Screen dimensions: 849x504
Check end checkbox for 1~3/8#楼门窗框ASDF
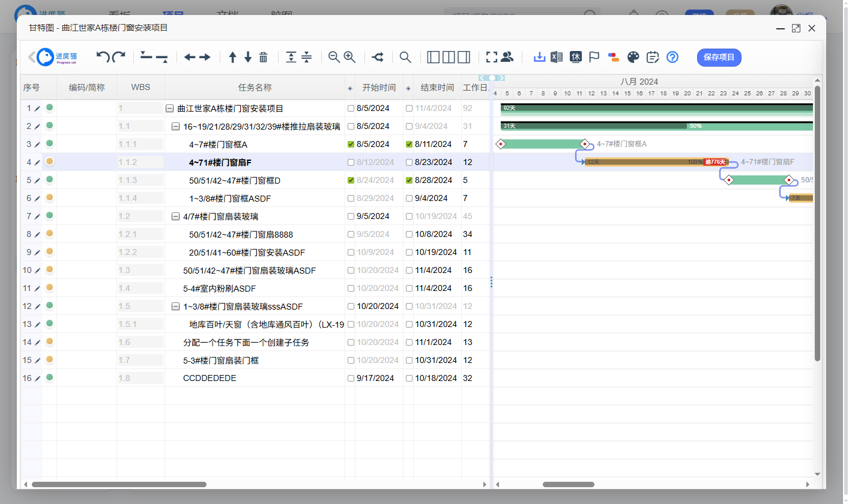[409, 199]
